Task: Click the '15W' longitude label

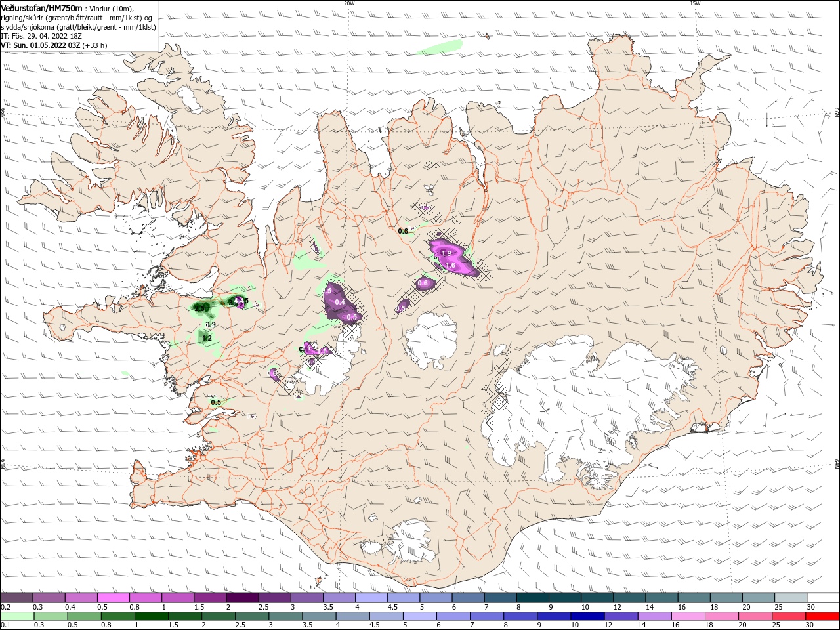Action: pyautogui.click(x=695, y=3)
